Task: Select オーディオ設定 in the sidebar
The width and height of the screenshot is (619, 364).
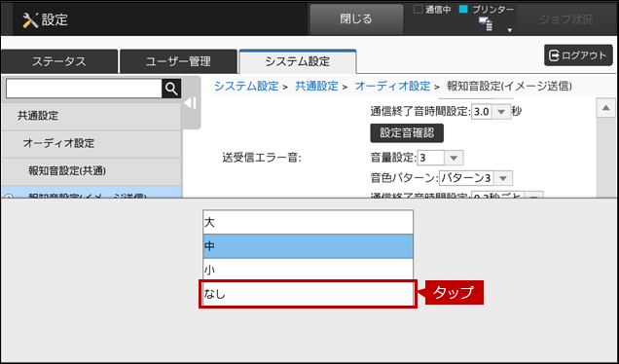Action: [91, 143]
